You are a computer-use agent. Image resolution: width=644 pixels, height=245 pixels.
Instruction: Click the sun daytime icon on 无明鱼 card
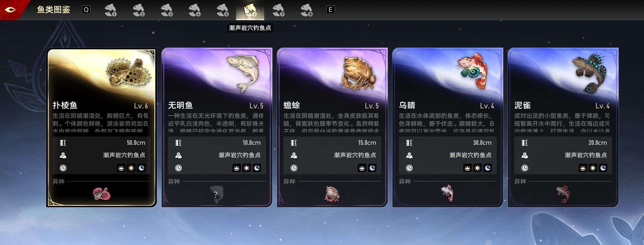pyautogui.click(x=247, y=168)
